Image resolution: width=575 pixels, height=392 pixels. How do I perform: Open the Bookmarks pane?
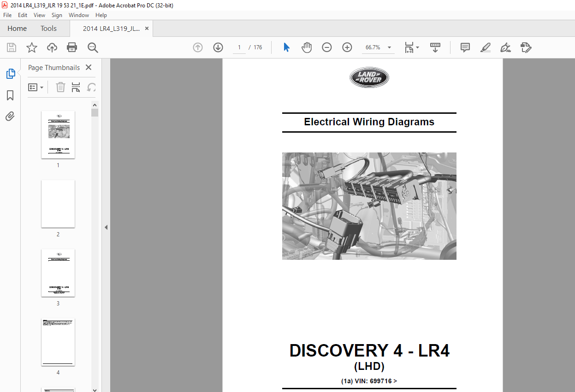(10, 95)
